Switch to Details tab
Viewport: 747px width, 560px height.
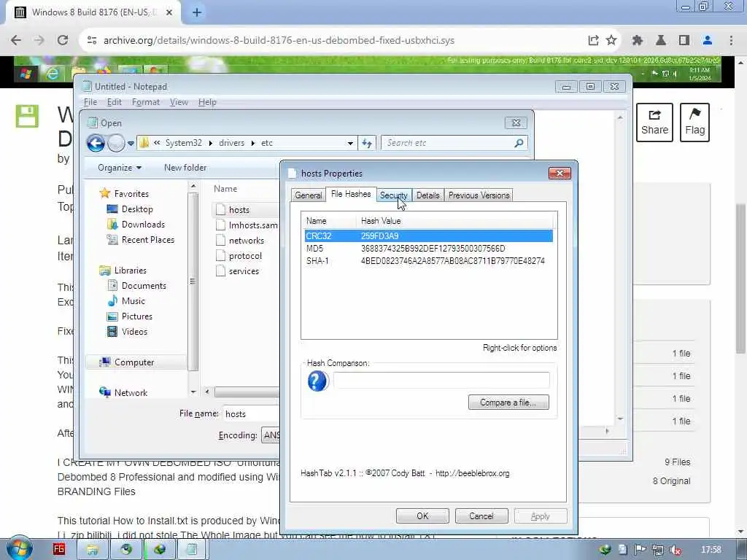click(x=427, y=195)
